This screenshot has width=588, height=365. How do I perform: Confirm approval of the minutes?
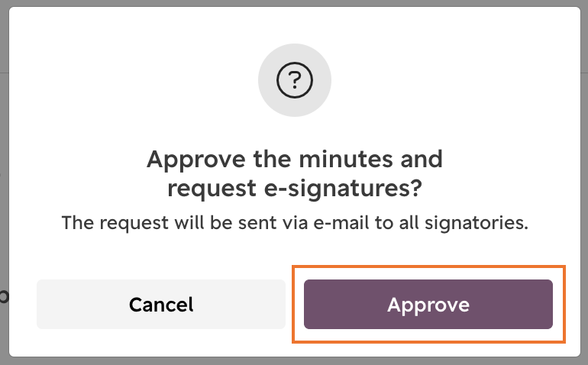428,304
